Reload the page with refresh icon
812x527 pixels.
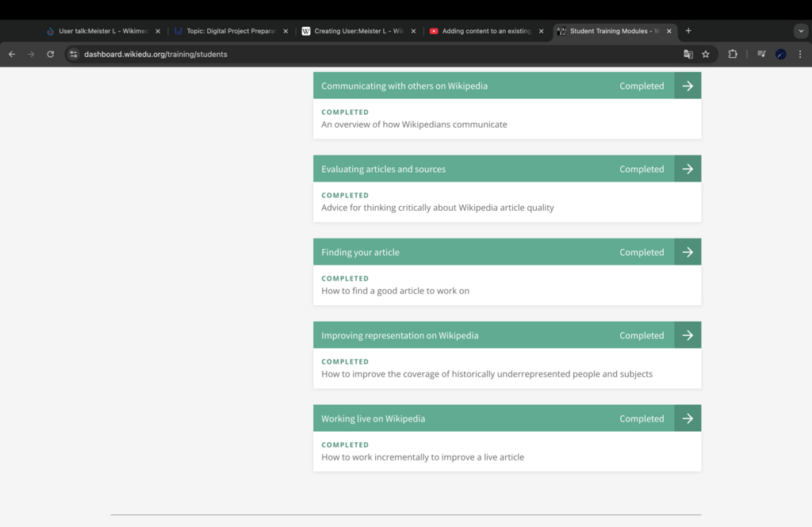[x=50, y=54]
